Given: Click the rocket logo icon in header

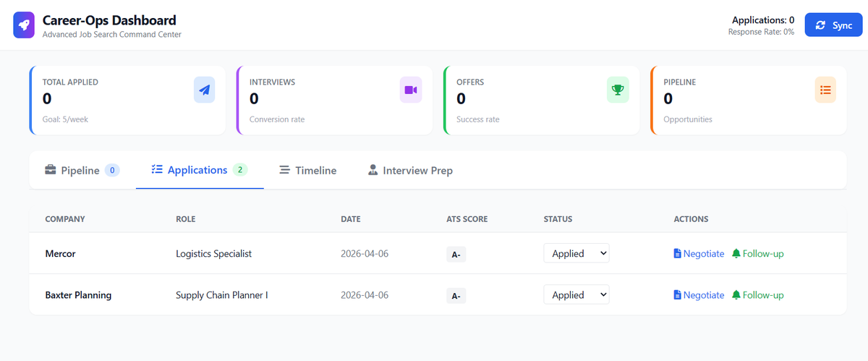Looking at the screenshot, I should click(24, 25).
